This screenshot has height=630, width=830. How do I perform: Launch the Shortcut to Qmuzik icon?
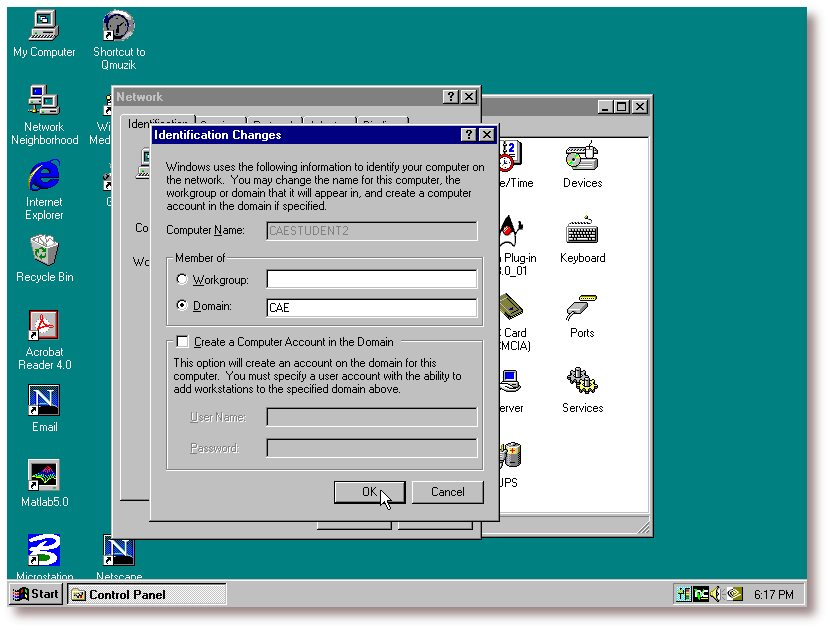click(x=118, y=27)
